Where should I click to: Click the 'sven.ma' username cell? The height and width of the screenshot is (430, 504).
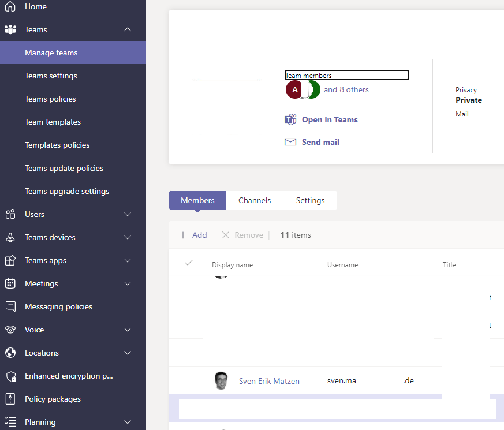pyautogui.click(x=342, y=381)
